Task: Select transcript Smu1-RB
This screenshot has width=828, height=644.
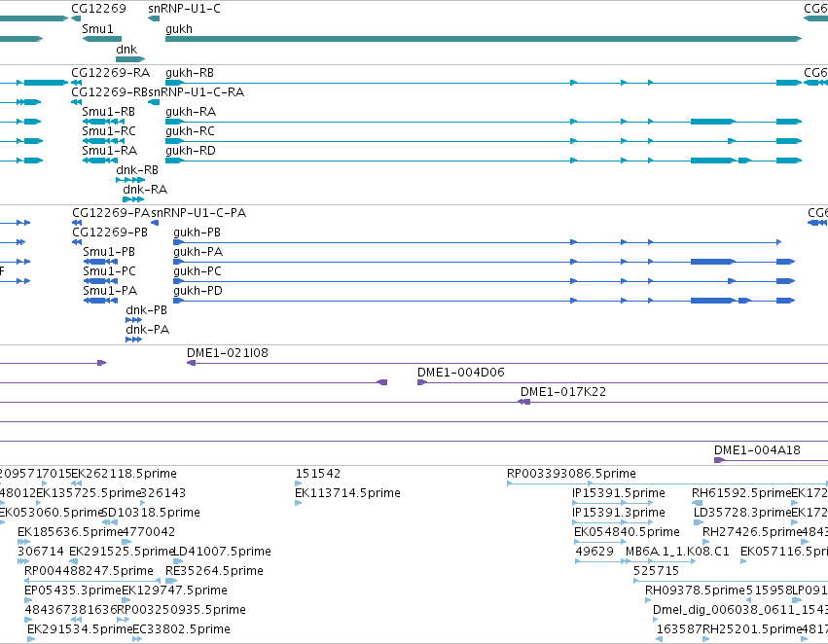Action: tap(103, 122)
